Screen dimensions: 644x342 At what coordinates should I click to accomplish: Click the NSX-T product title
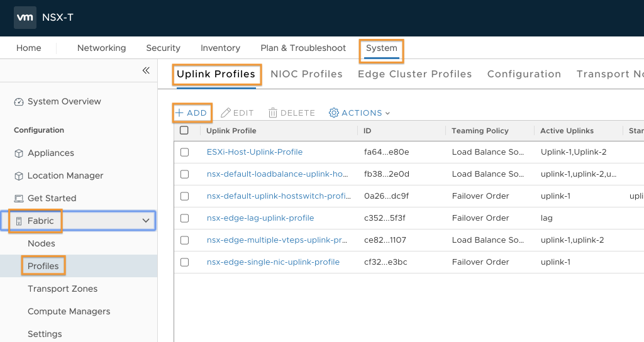click(57, 18)
